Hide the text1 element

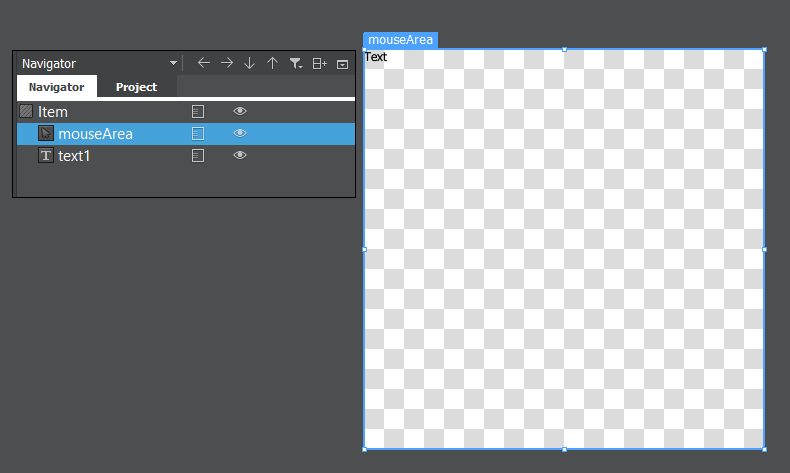pos(240,155)
